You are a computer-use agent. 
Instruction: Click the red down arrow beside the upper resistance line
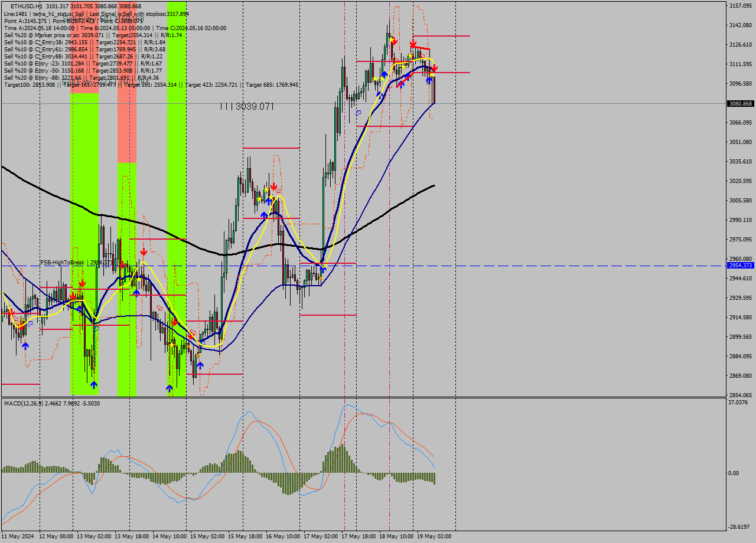(x=434, y=68)
